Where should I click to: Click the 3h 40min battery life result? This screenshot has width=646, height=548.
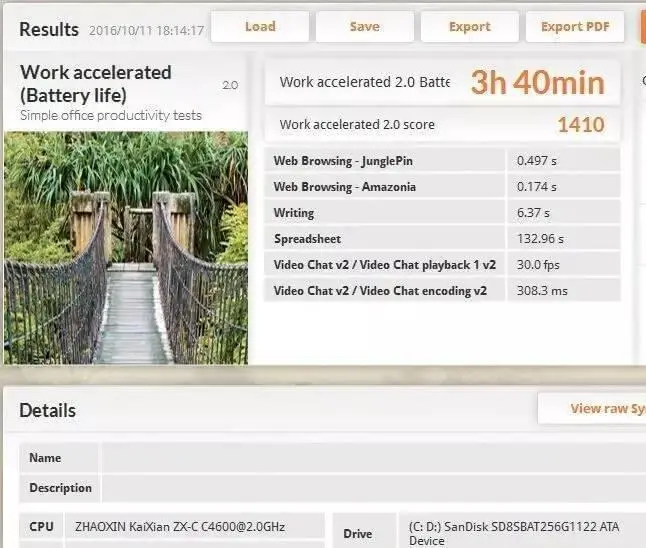click(538, 83)
